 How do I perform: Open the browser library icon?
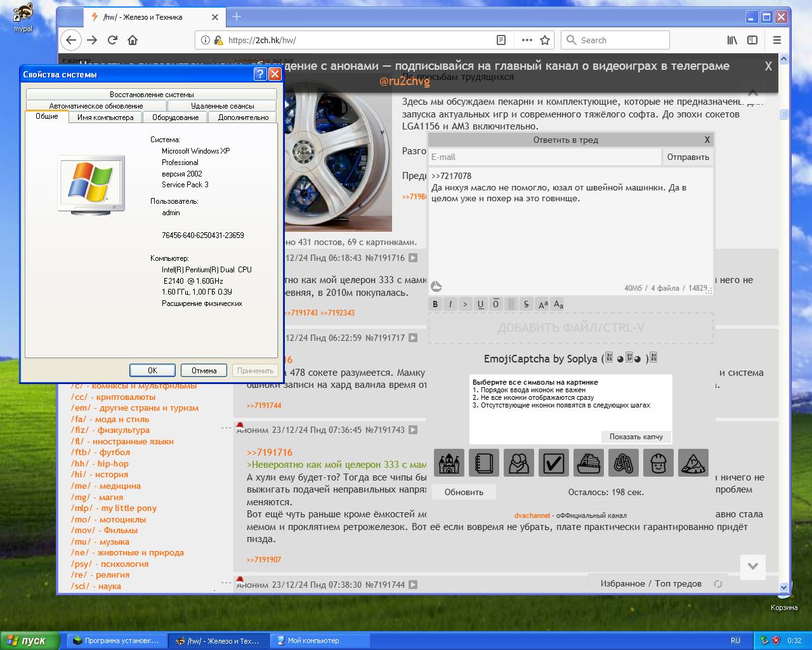click(732, 40)
